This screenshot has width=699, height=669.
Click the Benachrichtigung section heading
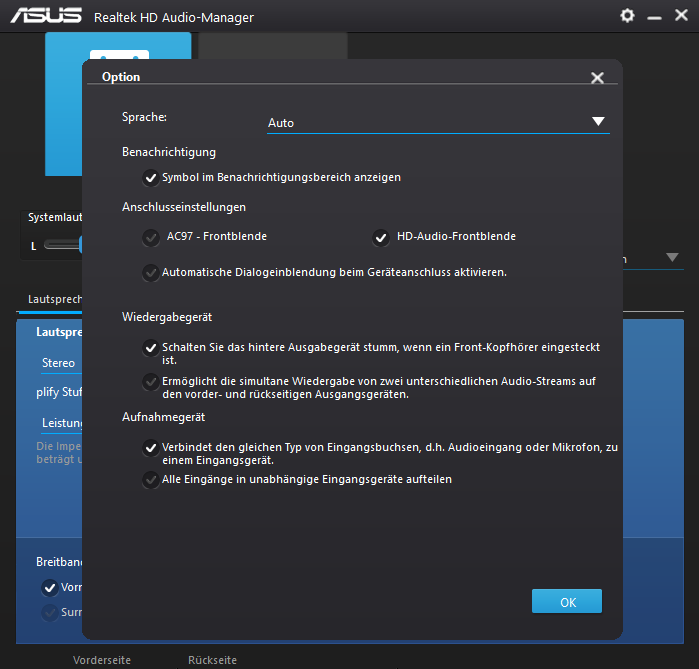pyautogui.click(x=169, y=152)
